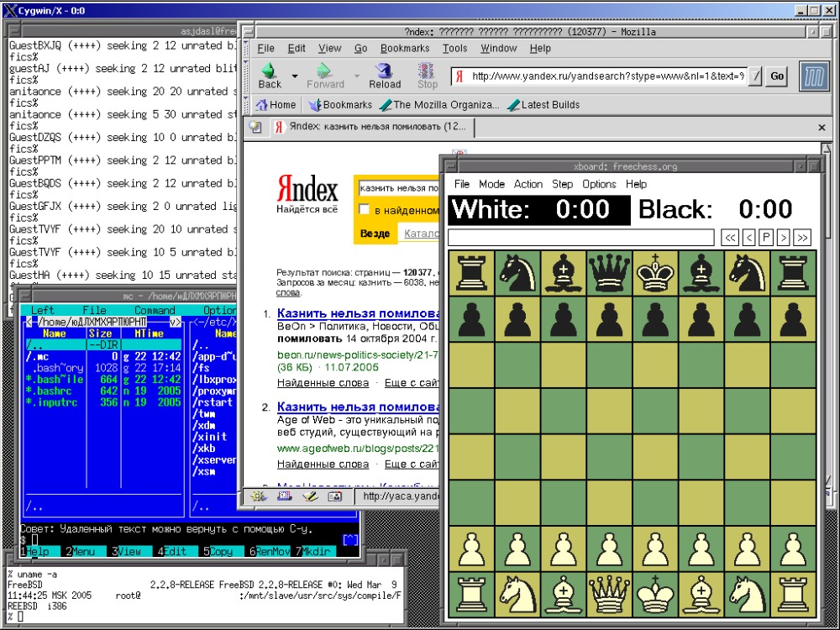Open a new tab with the tab-bar icon
Screen dimensions: 840x630
(x=255, y=128)
